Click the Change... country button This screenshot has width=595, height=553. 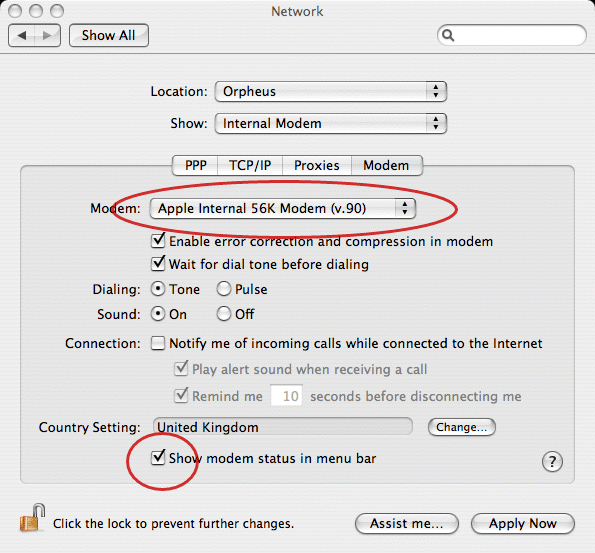pos(461,427)
